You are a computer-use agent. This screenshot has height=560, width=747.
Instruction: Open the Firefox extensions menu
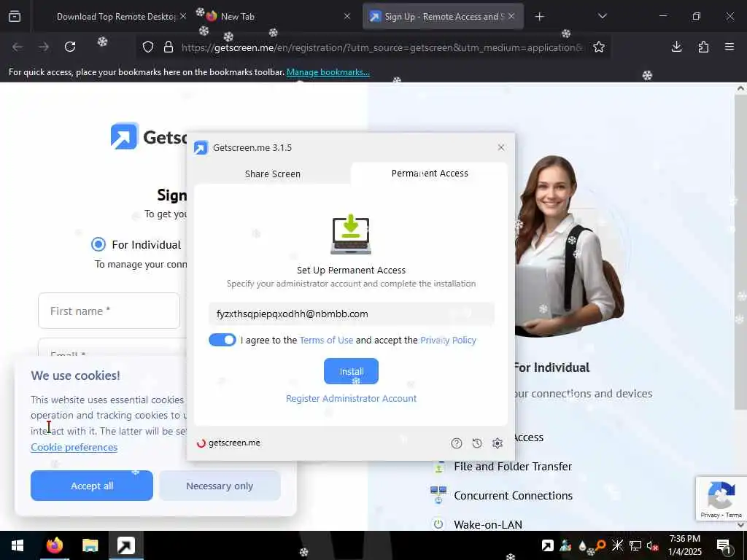pos(703,47)
